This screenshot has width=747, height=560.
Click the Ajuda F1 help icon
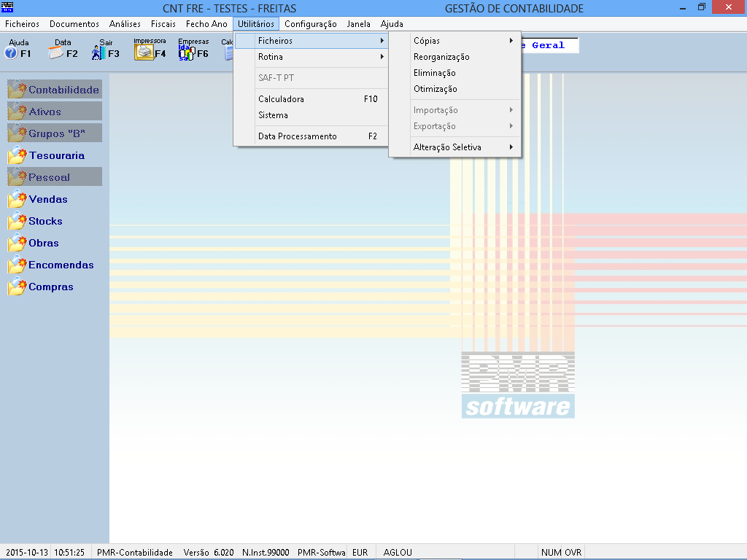11,52
